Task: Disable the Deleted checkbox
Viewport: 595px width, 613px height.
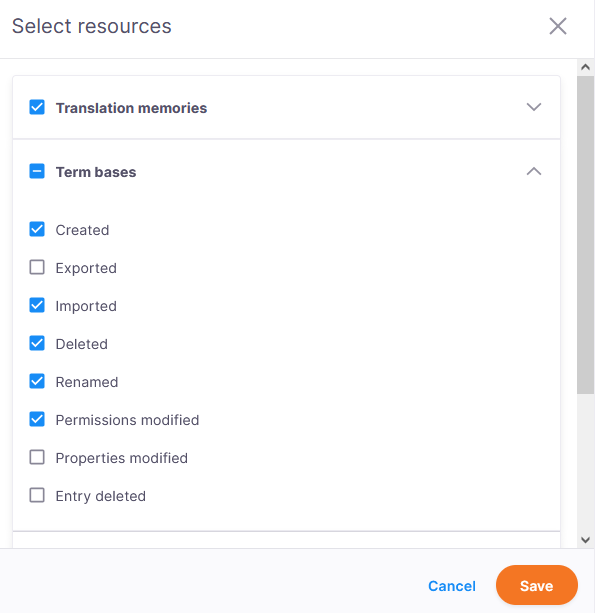Action: 37,343
